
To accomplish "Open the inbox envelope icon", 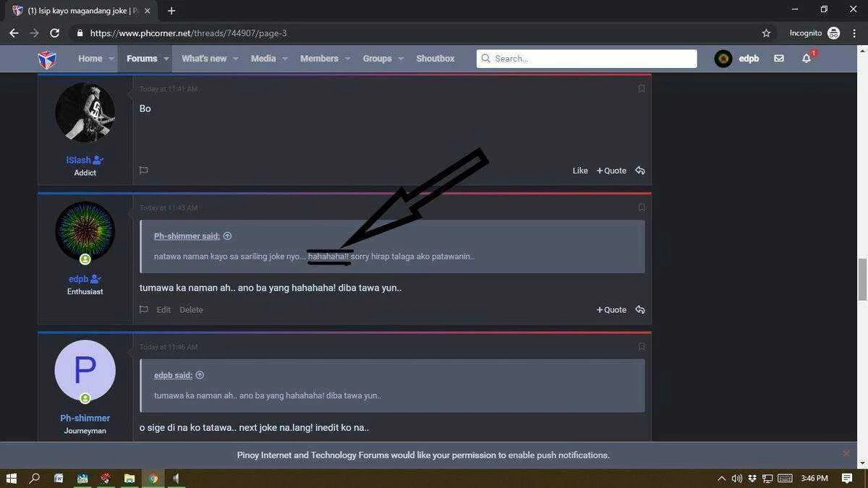I will tap(779, 59).
